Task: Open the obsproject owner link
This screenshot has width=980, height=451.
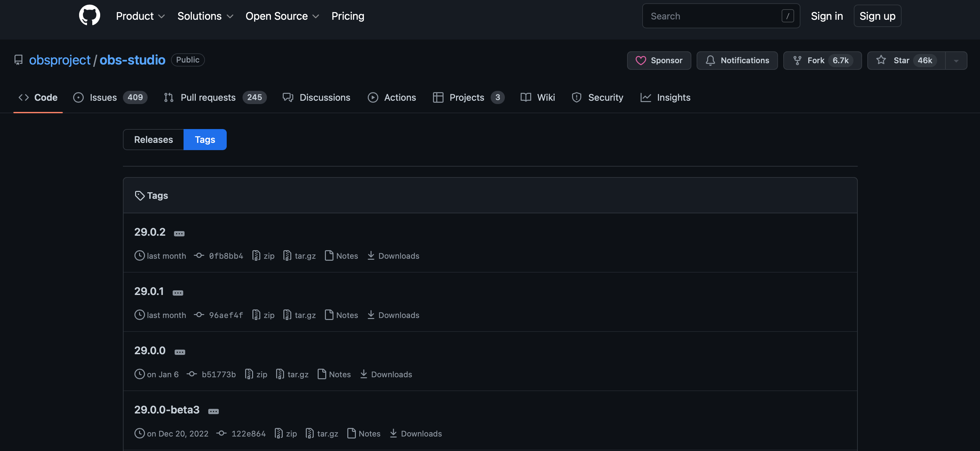Action: 60,60
